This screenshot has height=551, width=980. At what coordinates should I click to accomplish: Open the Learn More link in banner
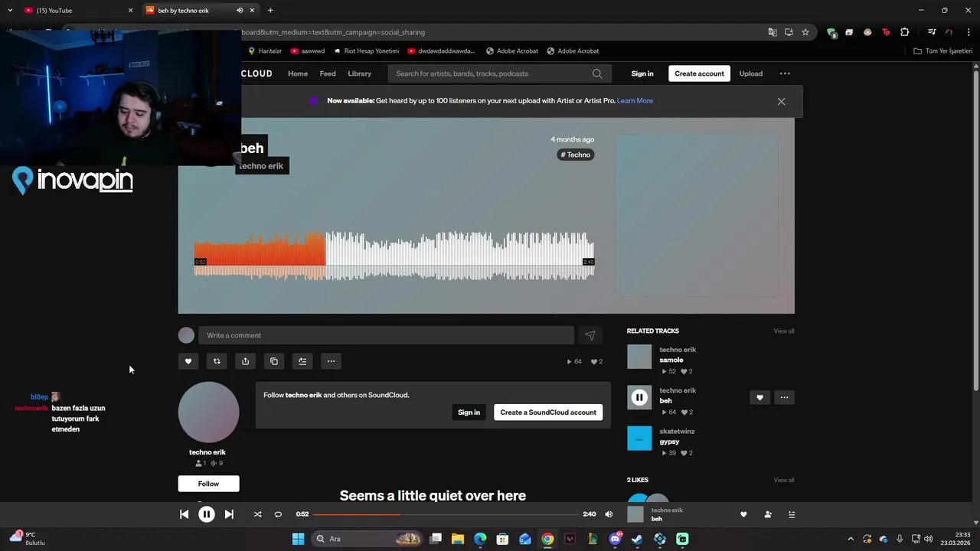tap(635, 100)
